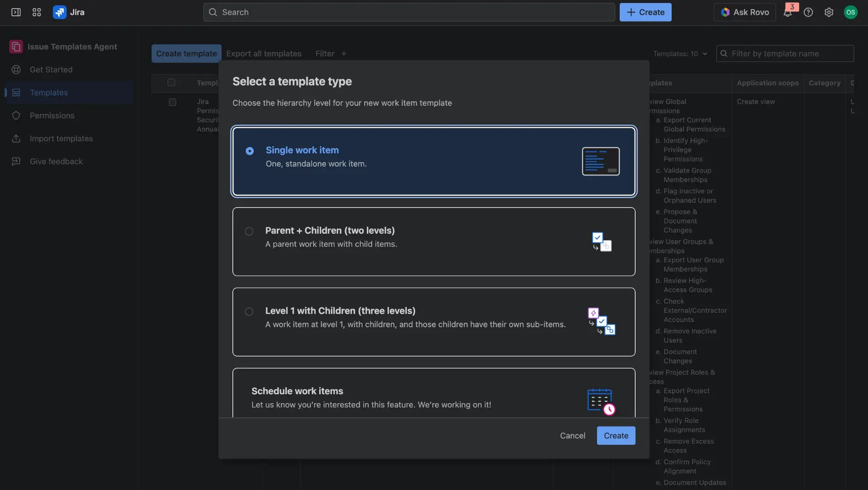Check the select-all checkbox in the table header

click(x=171, y=82)
